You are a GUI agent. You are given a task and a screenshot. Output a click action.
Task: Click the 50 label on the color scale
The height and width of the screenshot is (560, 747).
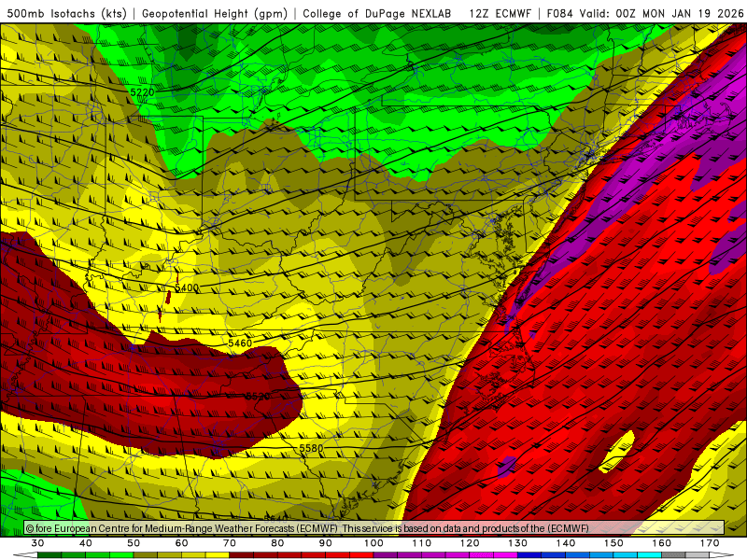(134, 543)
